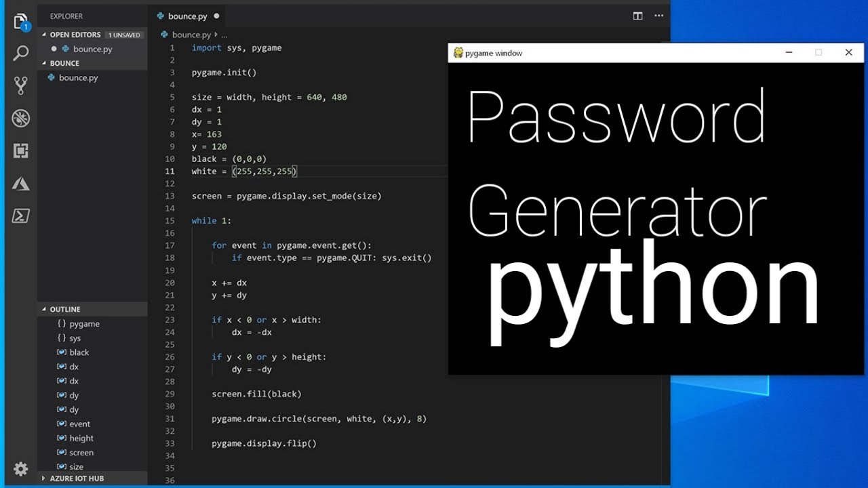Click the unsaved dot on bounce.py tab
Image resolution: width=868 pixels, height=488 pixels.
(x=216, y=16)
